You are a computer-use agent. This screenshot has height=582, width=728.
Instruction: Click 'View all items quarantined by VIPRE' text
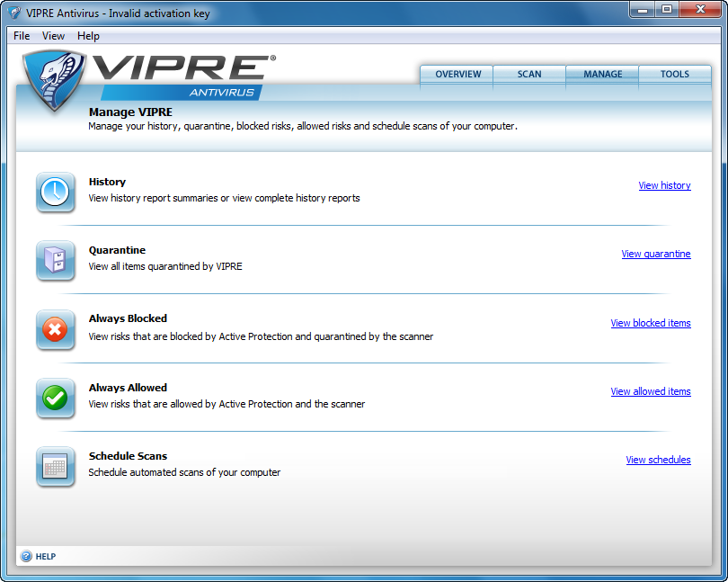point(165,266)
